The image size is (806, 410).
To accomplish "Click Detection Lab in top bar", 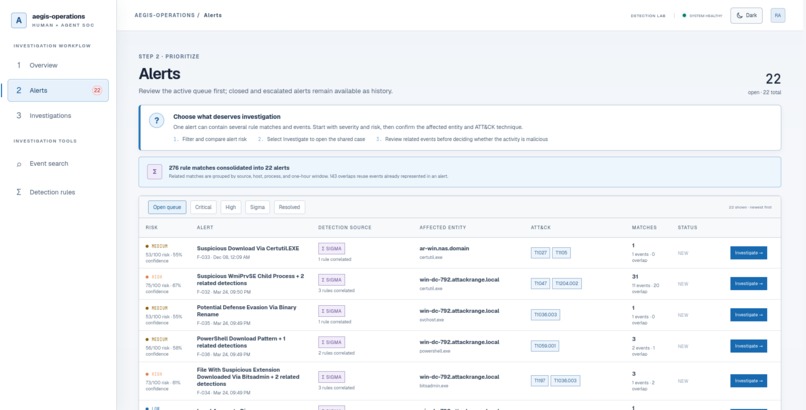I will pyautogui.click(x=648, y=16).
